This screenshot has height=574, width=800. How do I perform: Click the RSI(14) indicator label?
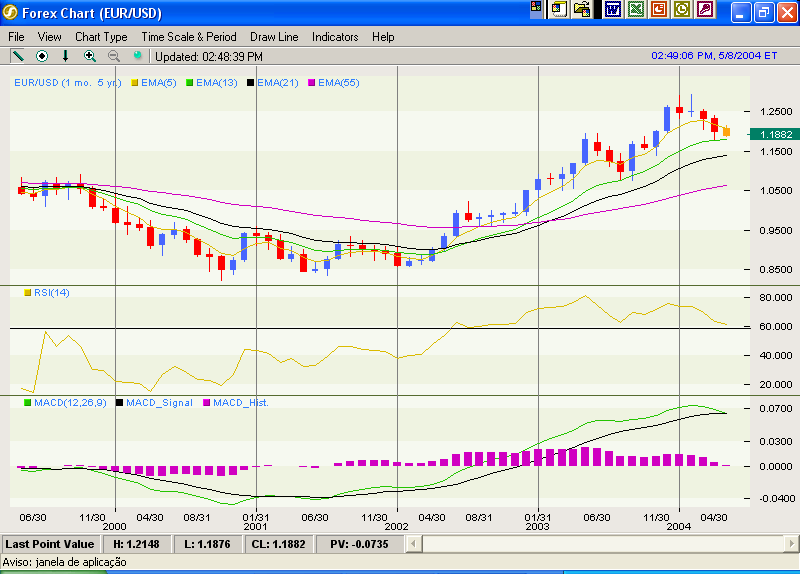pyautogui.click(x=52, y=292)
